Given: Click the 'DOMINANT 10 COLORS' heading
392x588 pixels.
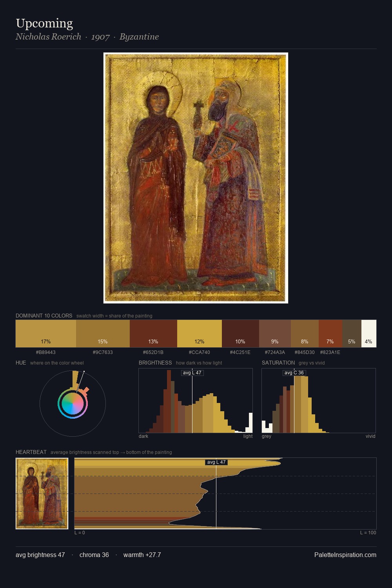Looking at the screenshot, I should (x=44, y=316).
